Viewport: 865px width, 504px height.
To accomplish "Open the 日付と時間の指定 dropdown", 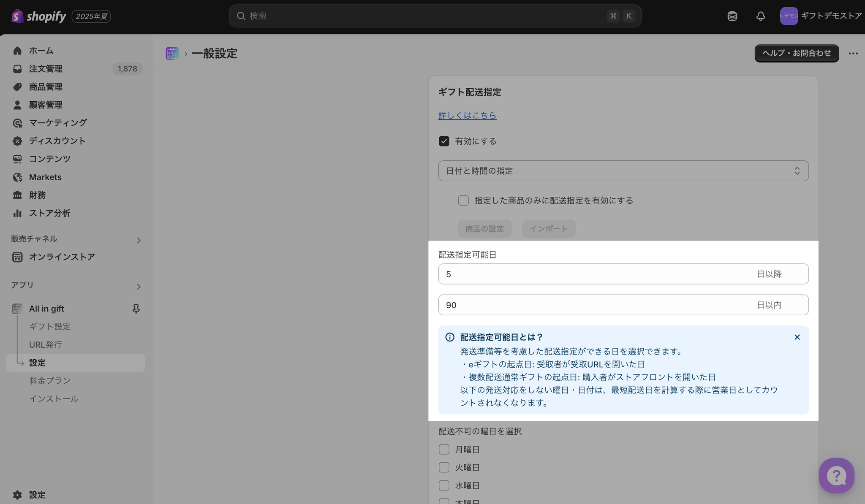I will pos(623,171).
